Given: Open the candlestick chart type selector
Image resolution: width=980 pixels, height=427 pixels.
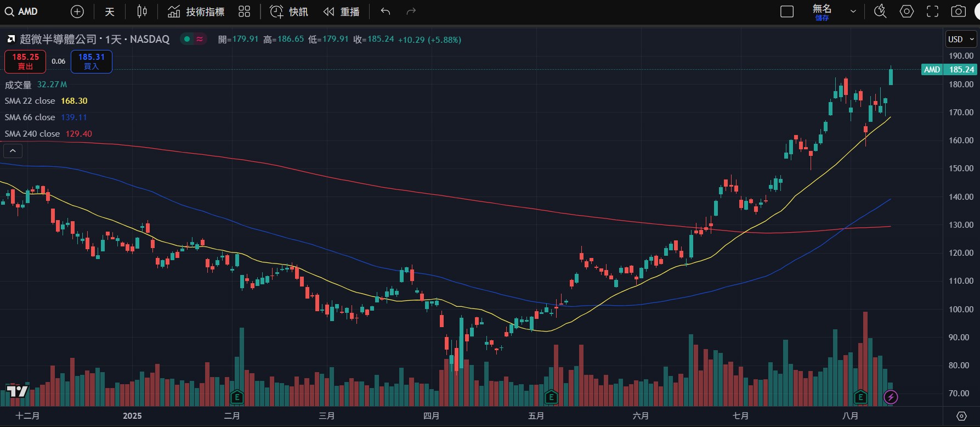Looking at the screenshot, I should point(142,12).
